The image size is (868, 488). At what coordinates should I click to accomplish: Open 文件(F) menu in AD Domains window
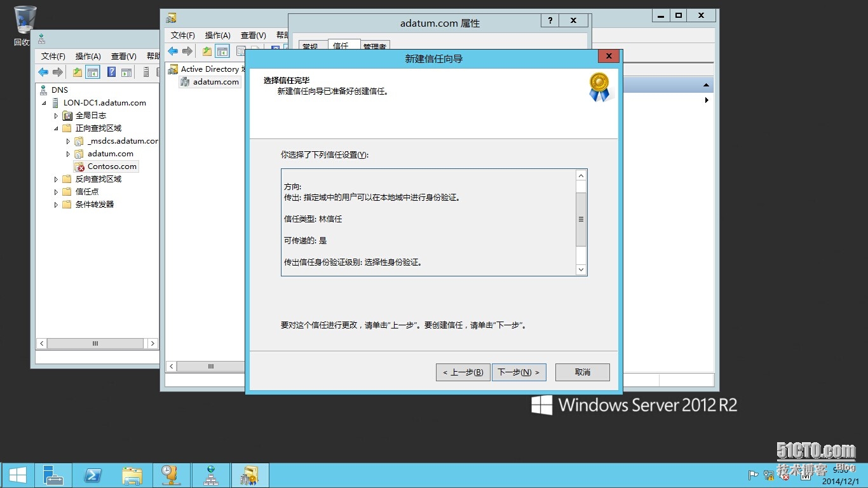[183, 36]
